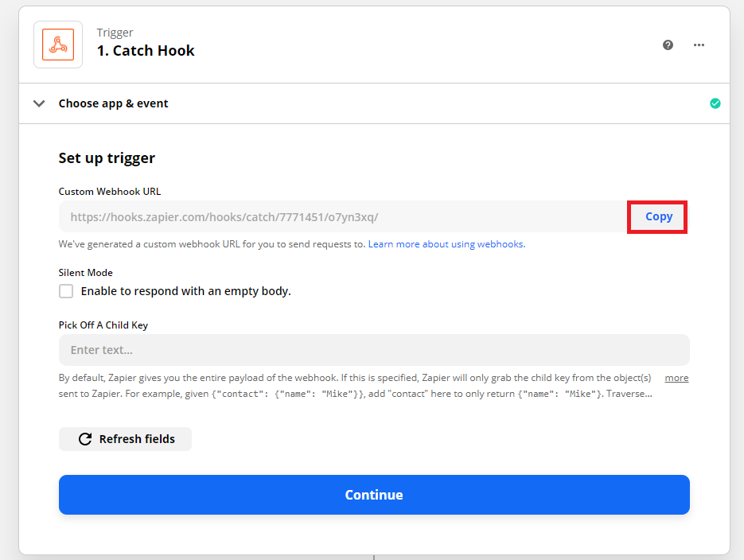
Task: Click the orange webhook app icon
Action: click(58, 45)
